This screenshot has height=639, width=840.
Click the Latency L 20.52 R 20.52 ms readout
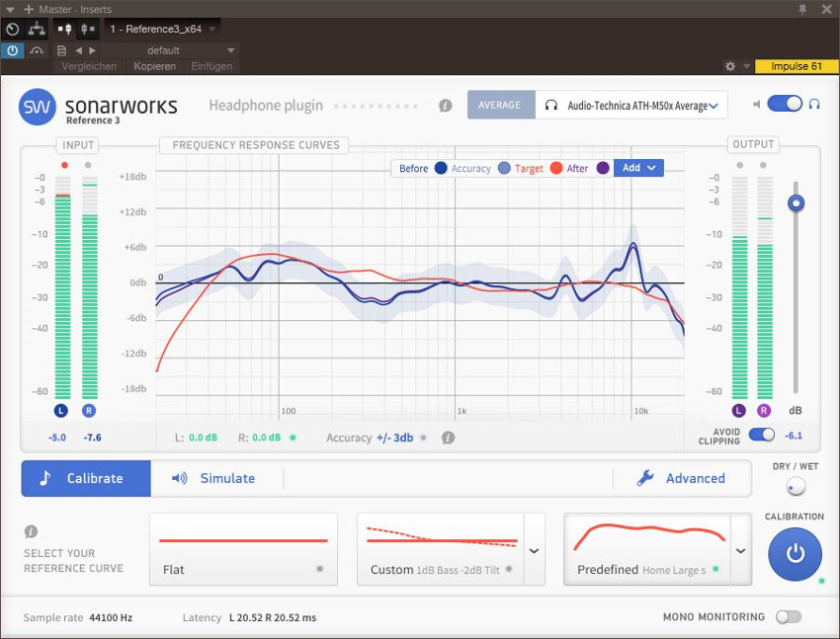(x=249, y=617)
